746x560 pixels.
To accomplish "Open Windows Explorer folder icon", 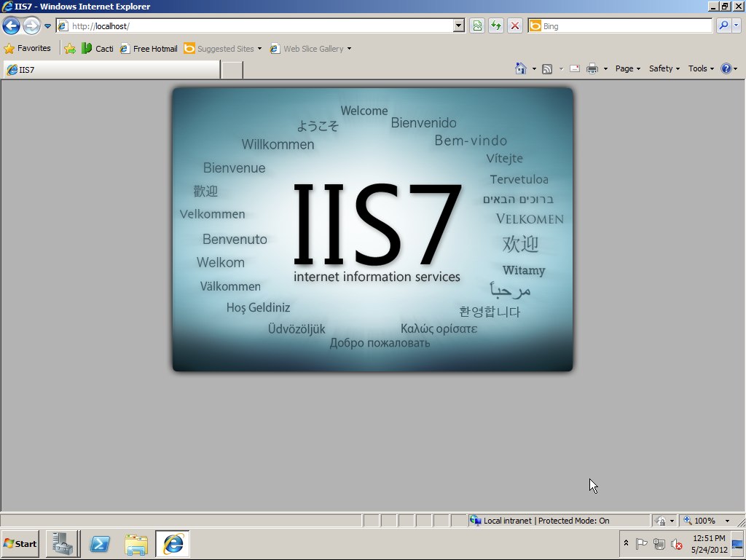I will click(136, 544).
